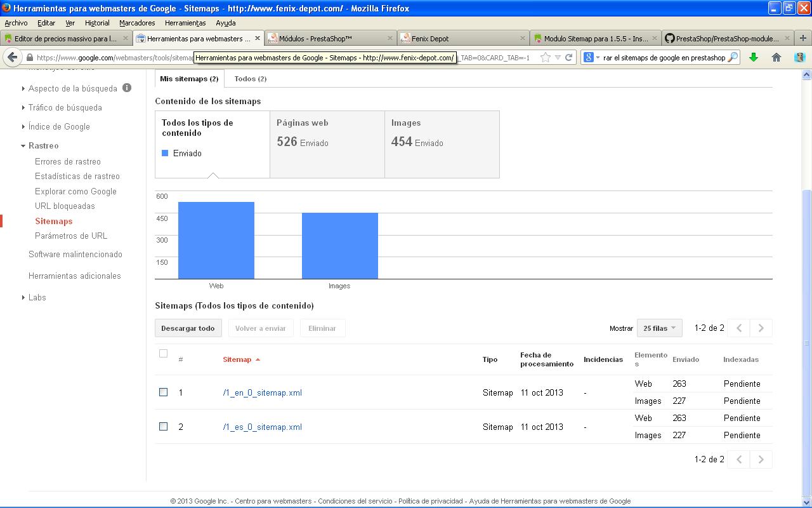Open the Ayuda menu

pos(226,23)
